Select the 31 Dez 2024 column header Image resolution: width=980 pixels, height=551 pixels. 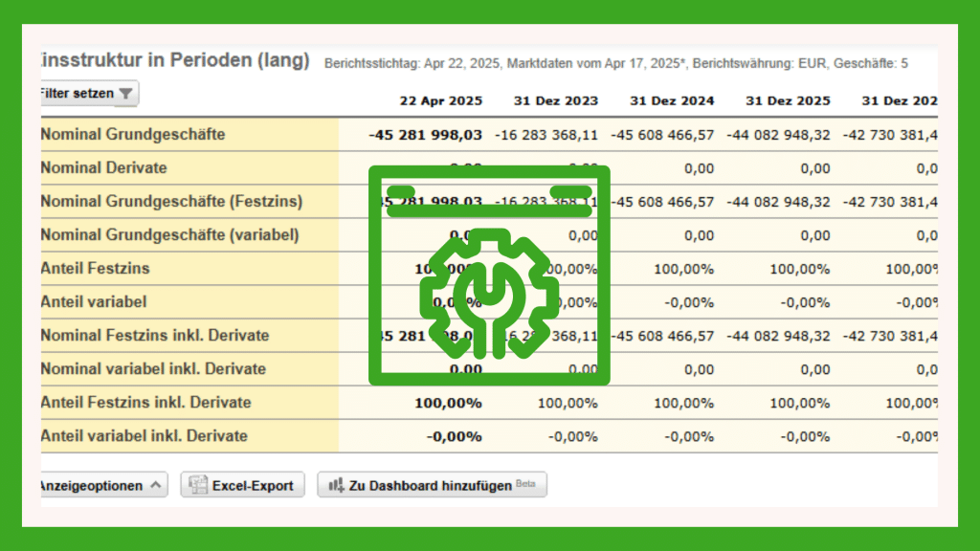pos(672,100)
